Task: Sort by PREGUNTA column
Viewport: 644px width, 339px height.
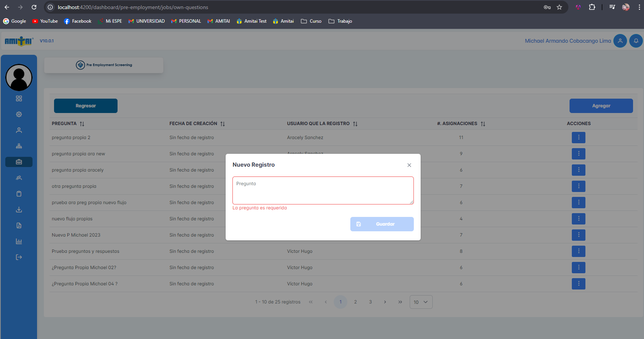Action: coord(82,124)
